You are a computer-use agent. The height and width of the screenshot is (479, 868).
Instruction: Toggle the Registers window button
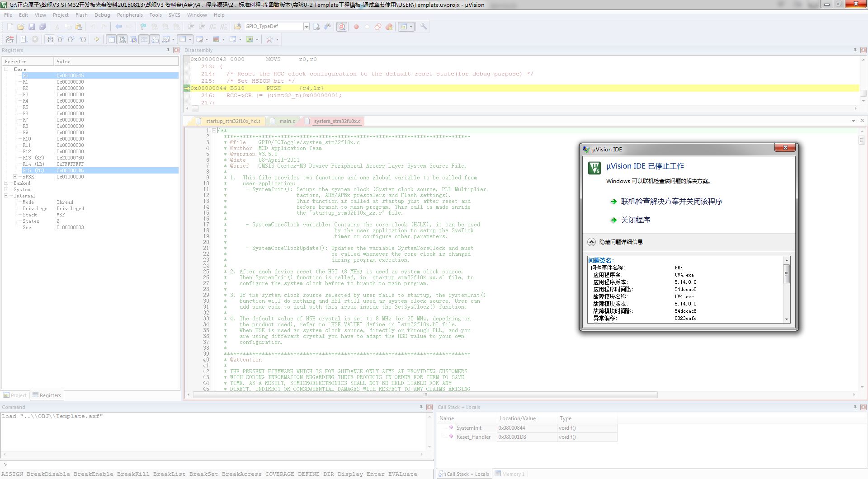click(144, 39)
